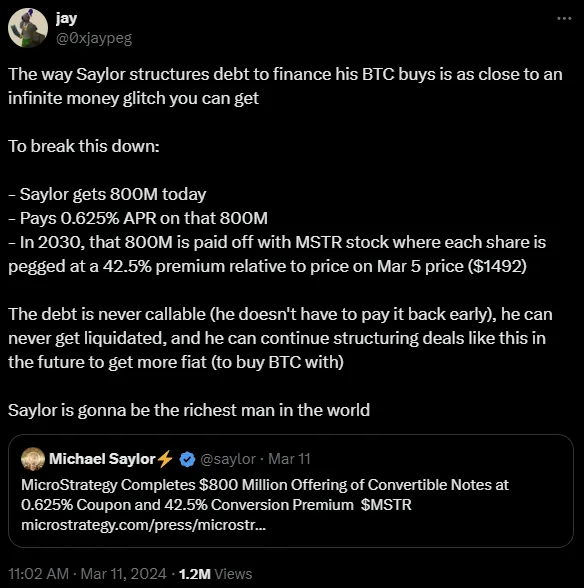Click the display name jay
Screen dimensions: 584x588
tap(66, 18)
